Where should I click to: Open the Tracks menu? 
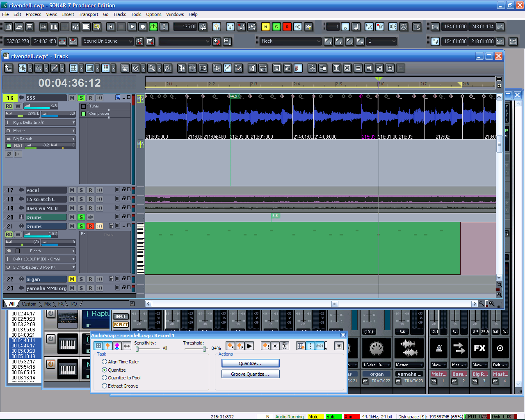click(119, 14)
